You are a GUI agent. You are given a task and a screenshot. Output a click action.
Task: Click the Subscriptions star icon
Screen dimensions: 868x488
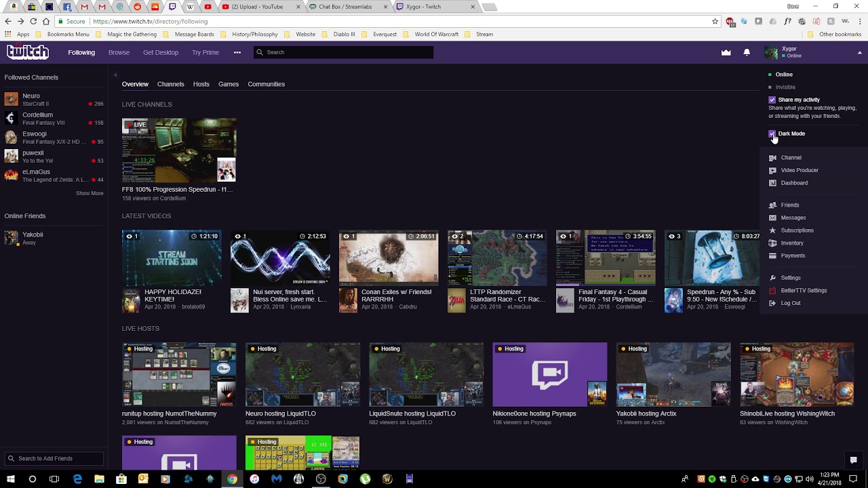pyautogui.click(x=772, y=230)
